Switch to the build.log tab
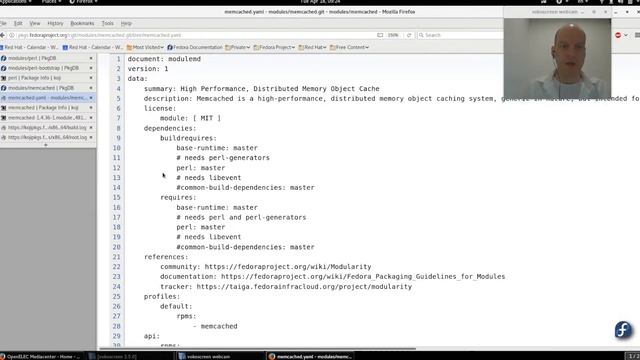The image size is (640, 360). point(43,128)
